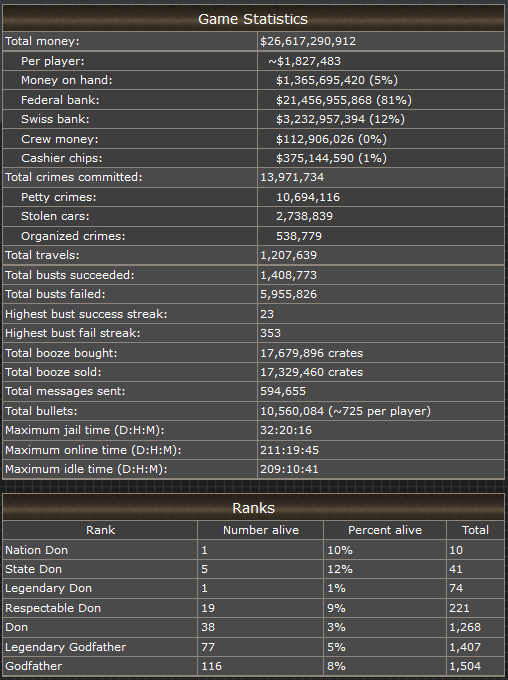This screenshot has width=508, height=680.
Task: Click the Total column header
Action: tap(475, 530)
